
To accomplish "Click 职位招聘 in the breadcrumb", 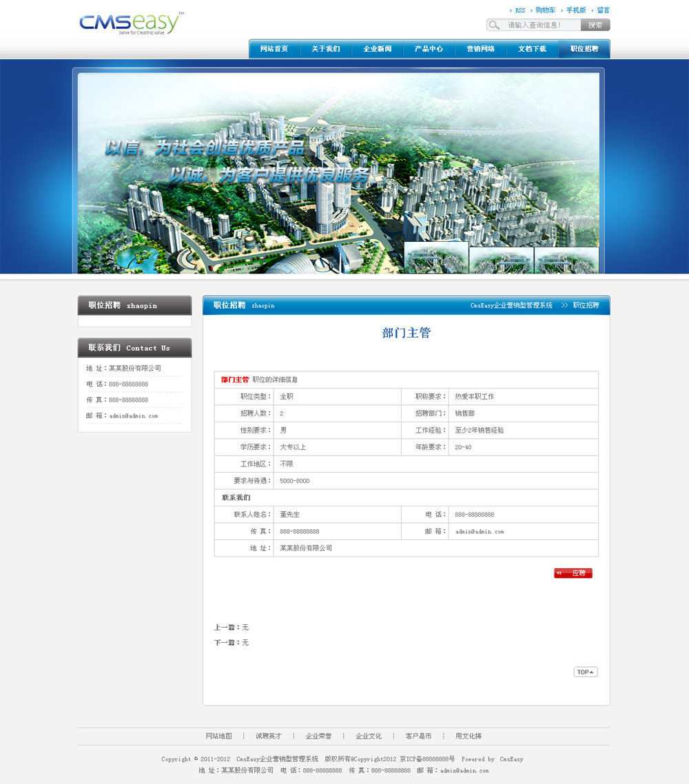I will pos(586,305).
